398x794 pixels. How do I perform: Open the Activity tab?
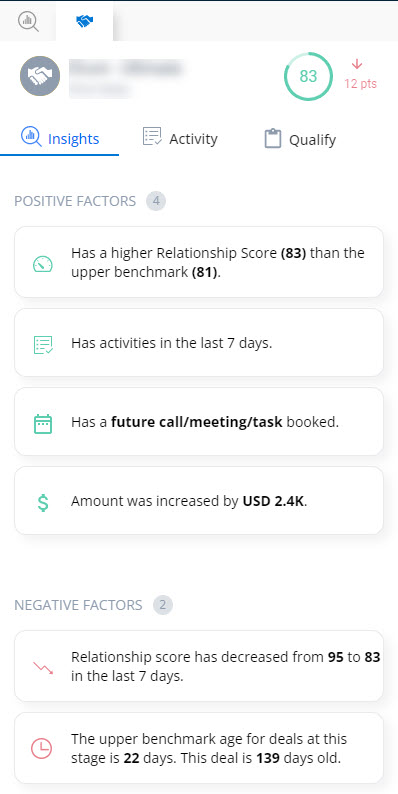(180, 138)
